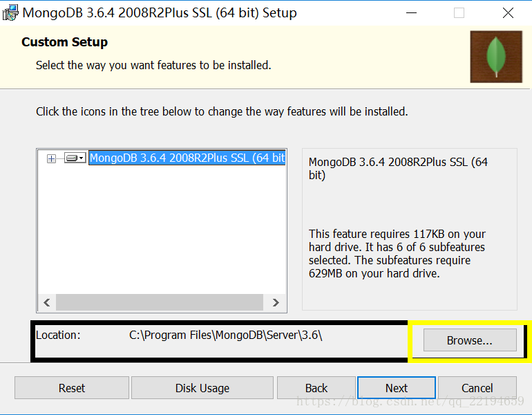532x415 pixels.
Task: Click the horizontal scrollbar thumb in feature tree
Action: point(160,302)
